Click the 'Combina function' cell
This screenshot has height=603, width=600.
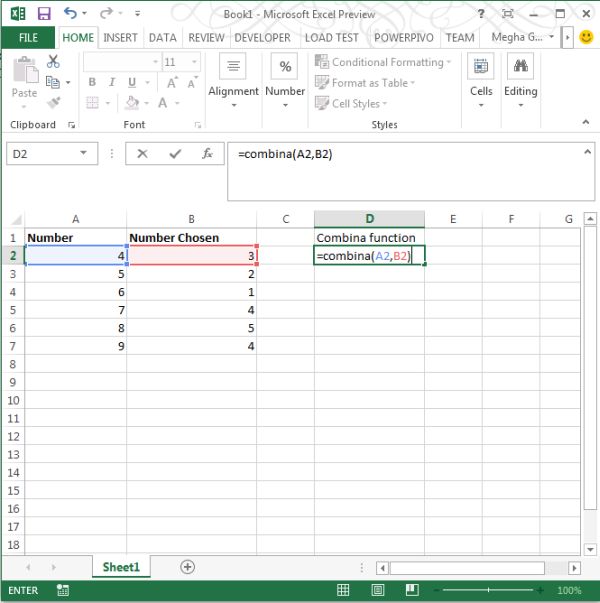369,238
